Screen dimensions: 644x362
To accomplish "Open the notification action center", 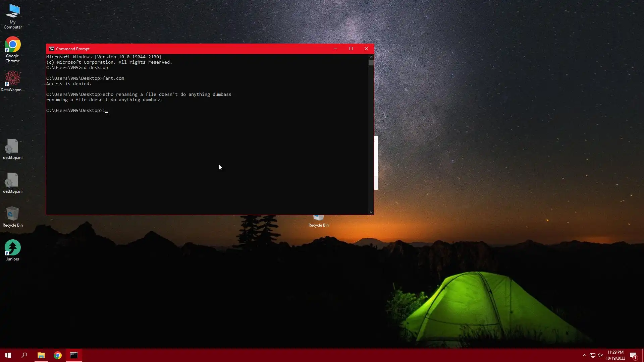I will pos(633,355).
